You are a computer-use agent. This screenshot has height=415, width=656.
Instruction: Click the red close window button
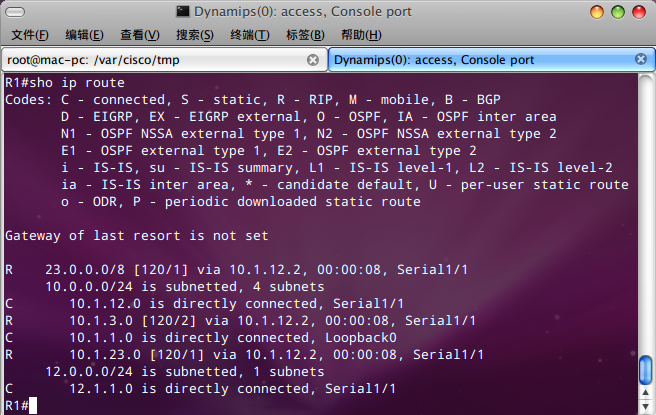click(639, 12)
